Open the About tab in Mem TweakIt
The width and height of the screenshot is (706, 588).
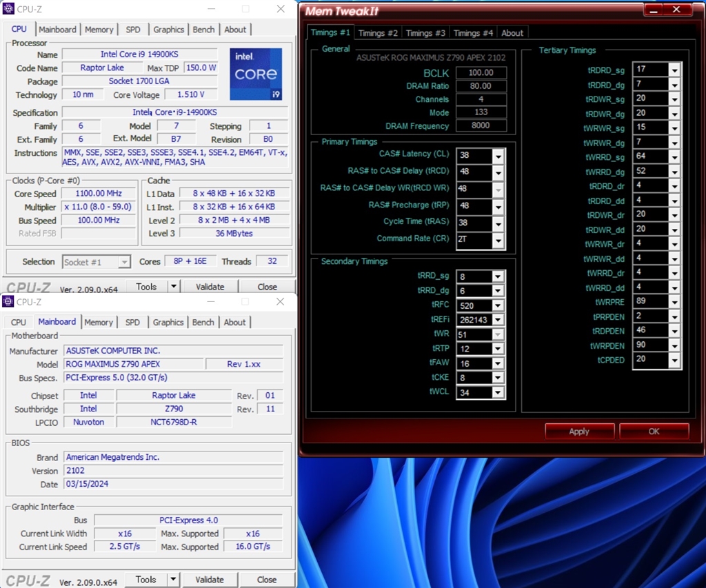pyautogui.click(x=512, y=33)
